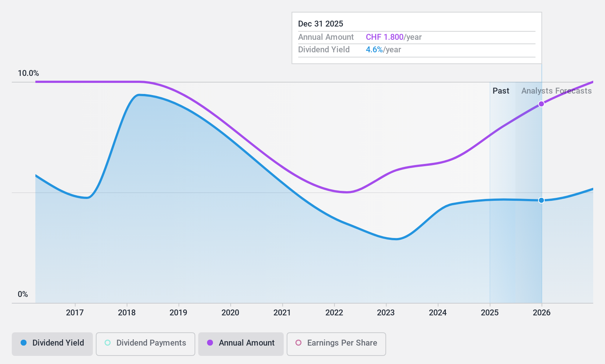Image resolution: width=605 pixels, height=364 pixels.
Task: Click the purple Annual Amount data point
Action: (x=541, y=104)
